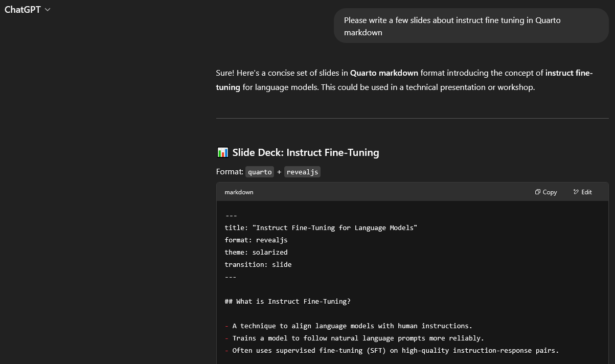The height and width of the screenshot is (364, 615).
Task: Click the title line in the code block
Action: tap(321, 227)
